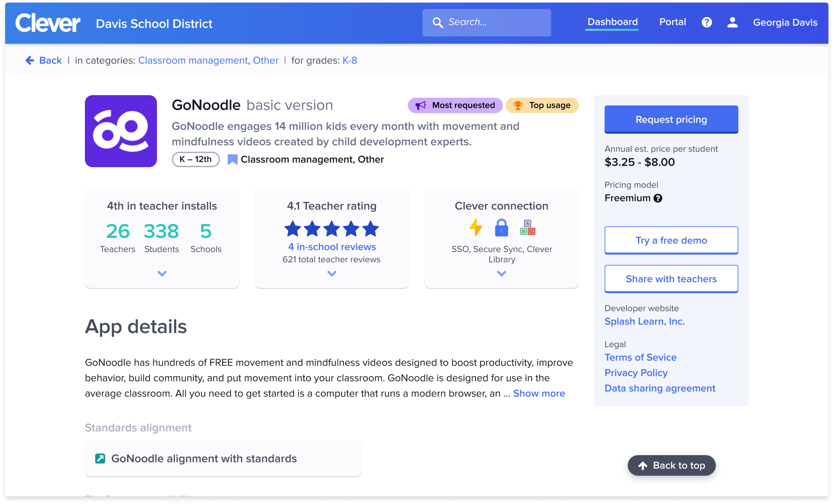Image resolution: width=834 pixels, height=504 pixels.
Task: Open the Other category link
Action: pyautogui.click(x=265, y=60)
